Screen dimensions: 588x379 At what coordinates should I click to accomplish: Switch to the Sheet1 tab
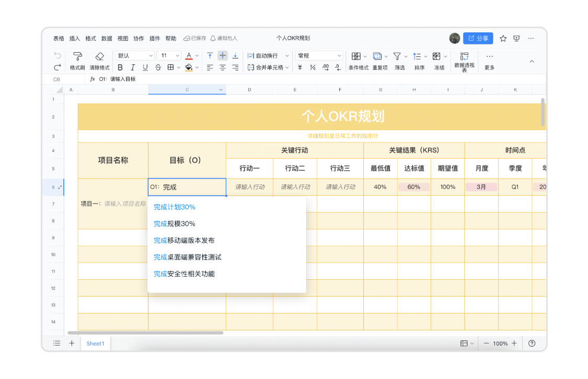[x=95, y=344]
